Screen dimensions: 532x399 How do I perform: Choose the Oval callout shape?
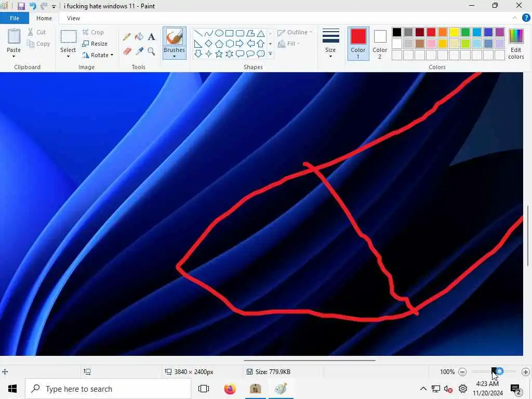click(250, 54)
